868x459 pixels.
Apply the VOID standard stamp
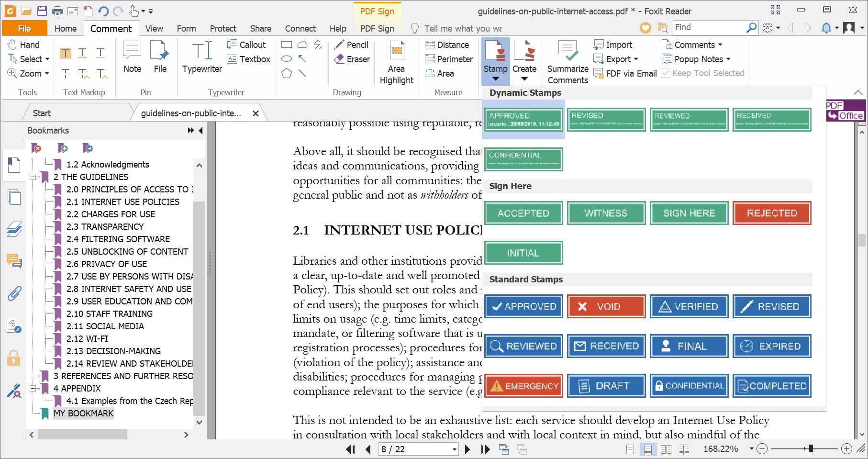[x=606, y=306]
